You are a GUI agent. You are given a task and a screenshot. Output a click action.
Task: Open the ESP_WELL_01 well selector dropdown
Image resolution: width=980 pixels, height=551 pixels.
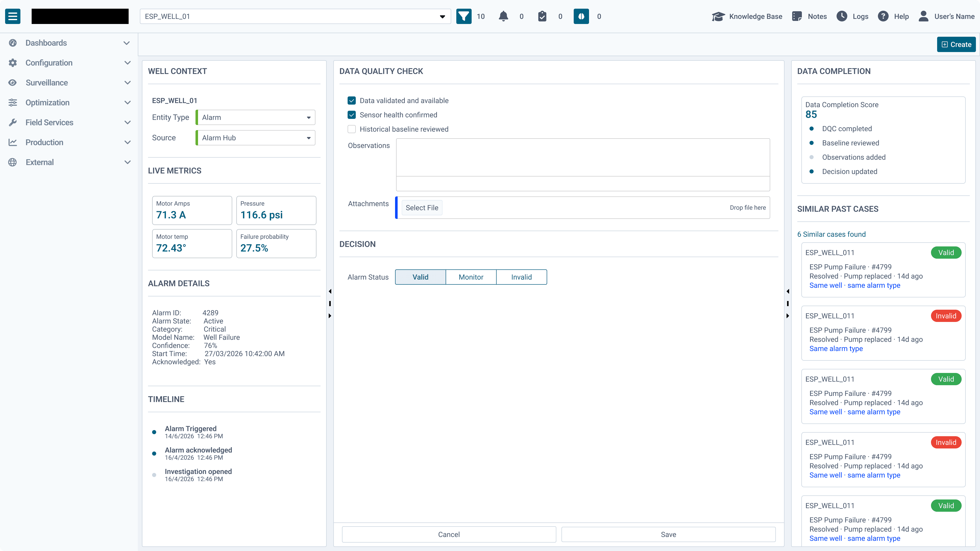(x=295, y=16)
